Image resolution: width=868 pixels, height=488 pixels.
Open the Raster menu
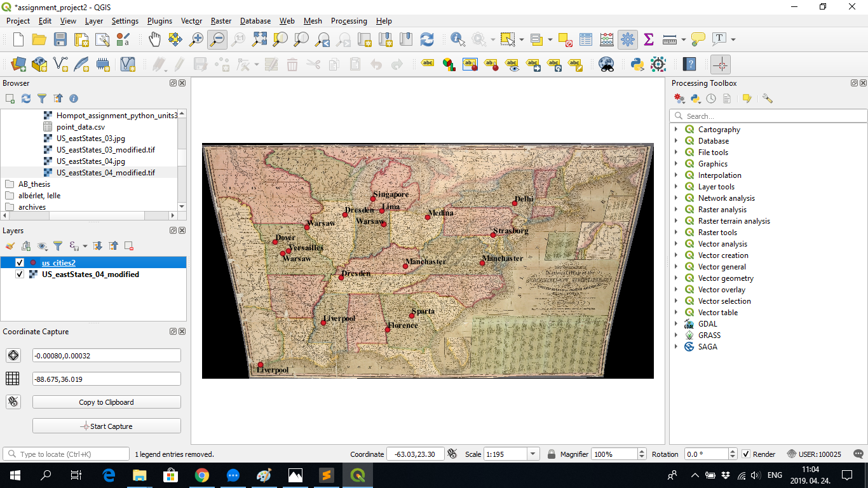point(221,21)
